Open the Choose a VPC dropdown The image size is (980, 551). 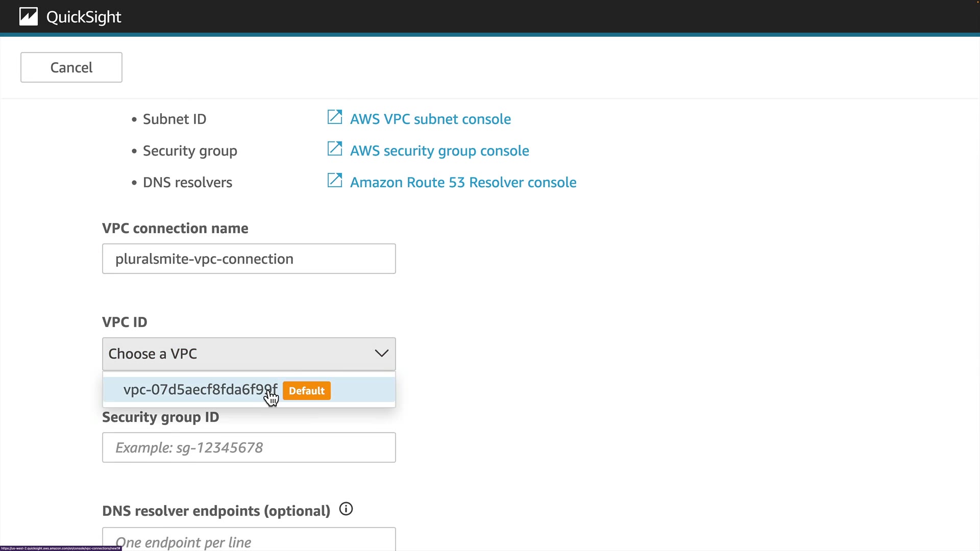click(240, 354)
